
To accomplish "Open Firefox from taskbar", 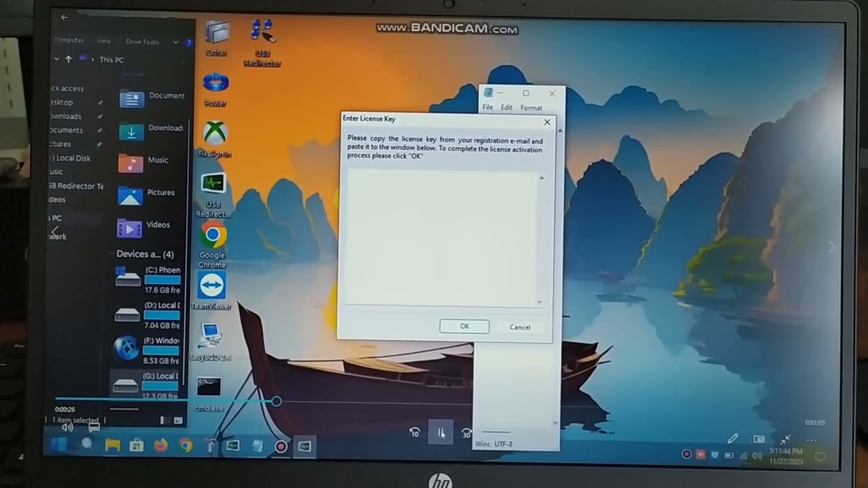I will (x=161, y=445).
